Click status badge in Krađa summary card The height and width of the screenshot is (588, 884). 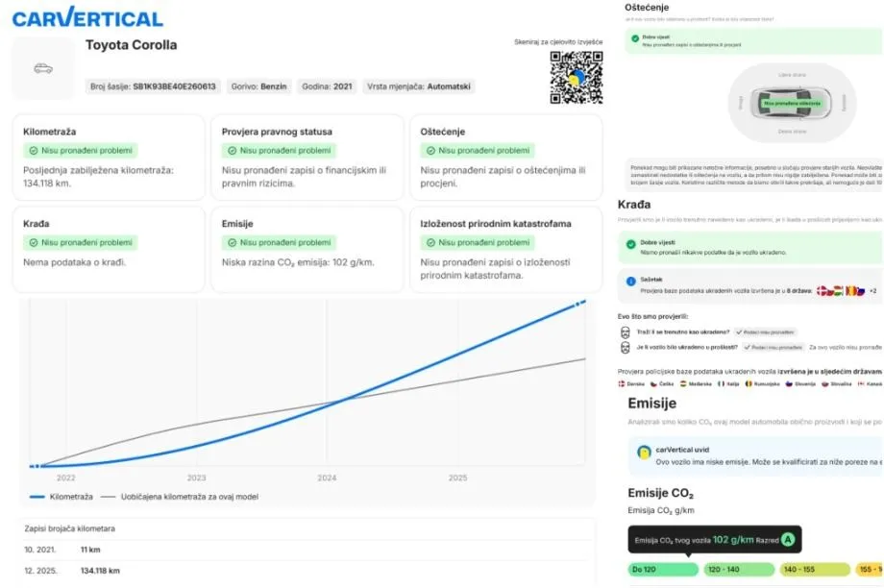click(81, 242)
